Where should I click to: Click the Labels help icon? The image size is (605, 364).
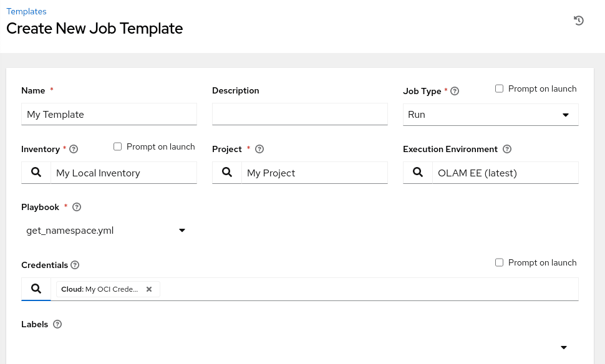pos(57,324)
